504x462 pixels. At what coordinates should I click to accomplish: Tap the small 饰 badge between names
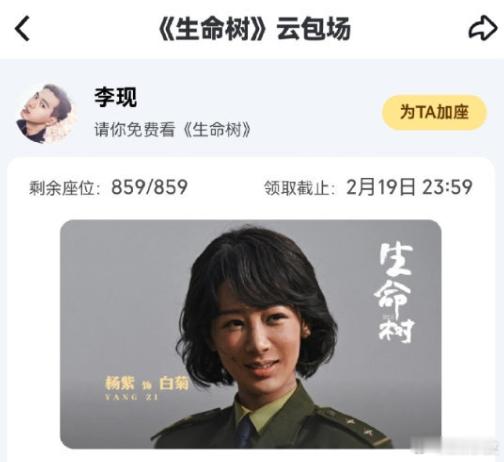point(146,385)
